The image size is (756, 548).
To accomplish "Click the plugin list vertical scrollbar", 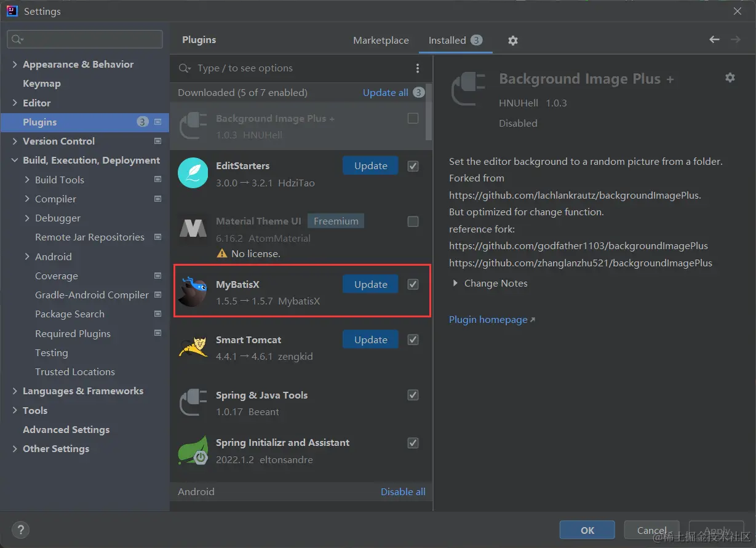I will point(429,113).
